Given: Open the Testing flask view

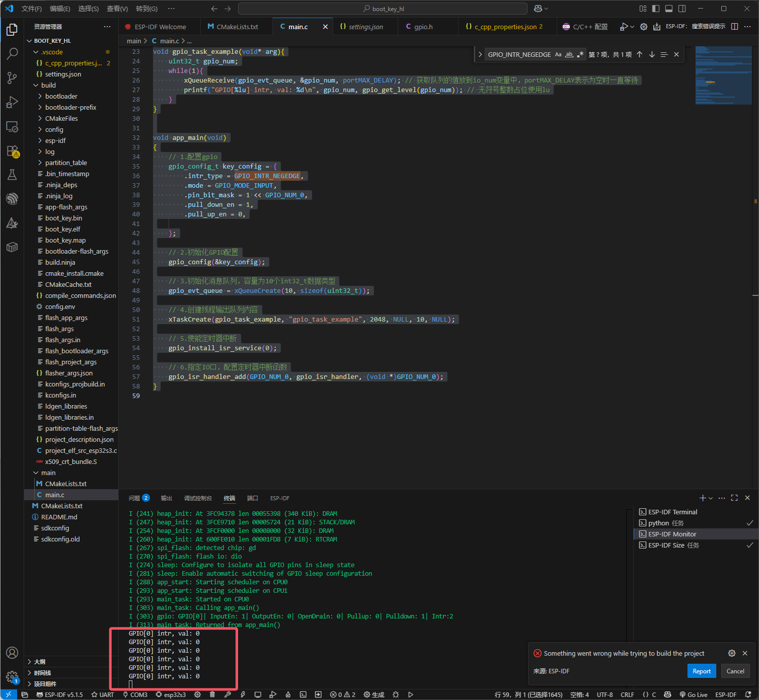Looking at the screenshot, I should [x=12, y=175].
